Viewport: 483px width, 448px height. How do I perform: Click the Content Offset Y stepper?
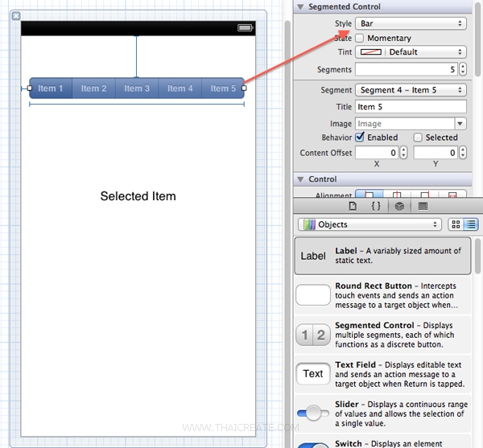pyautogui.click(x=462, y=153)
